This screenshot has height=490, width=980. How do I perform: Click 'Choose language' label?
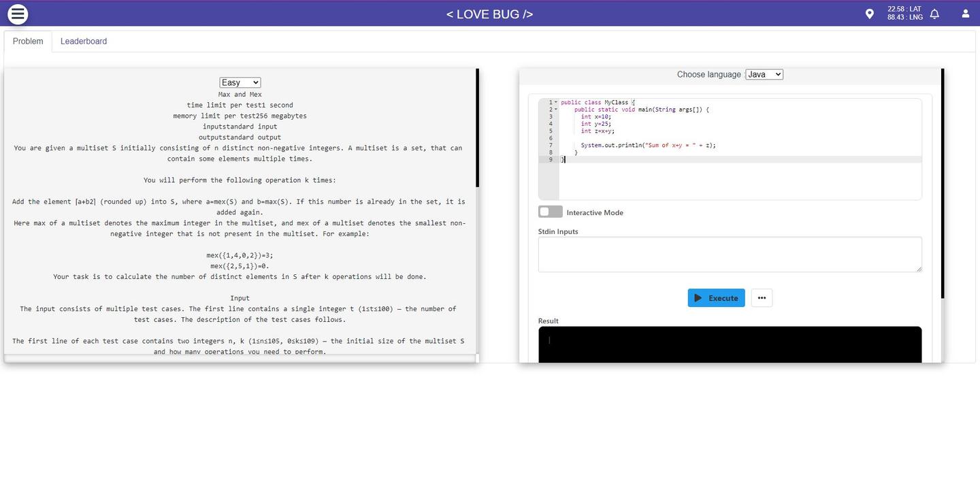pos(708,74)
